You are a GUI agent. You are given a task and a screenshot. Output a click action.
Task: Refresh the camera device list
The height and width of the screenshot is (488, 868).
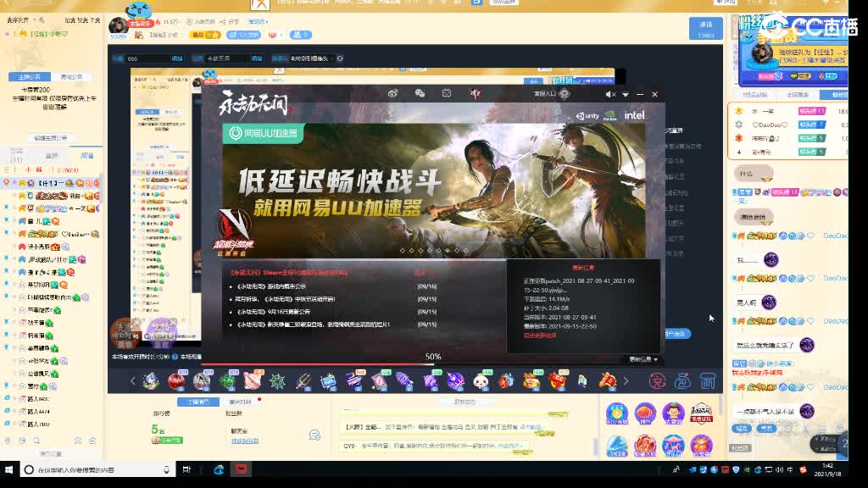point(340,58)
